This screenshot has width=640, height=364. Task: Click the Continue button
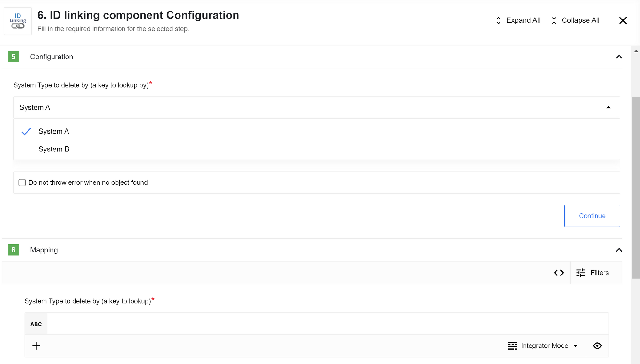pos(592,216)
